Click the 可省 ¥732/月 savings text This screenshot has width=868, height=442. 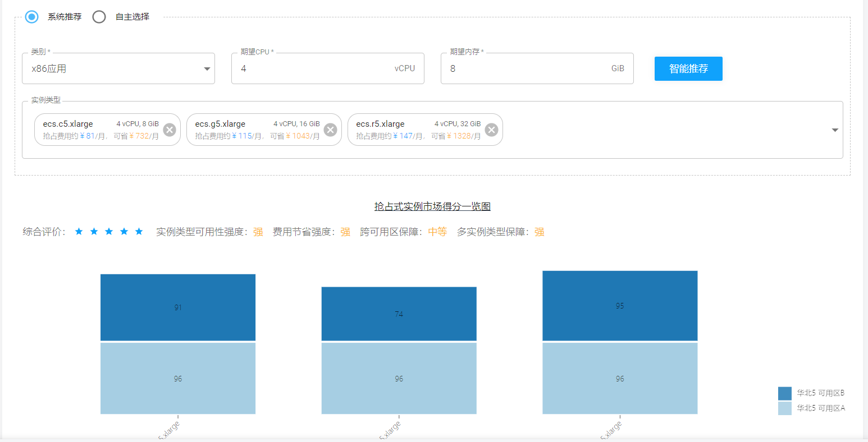point(136,136)
